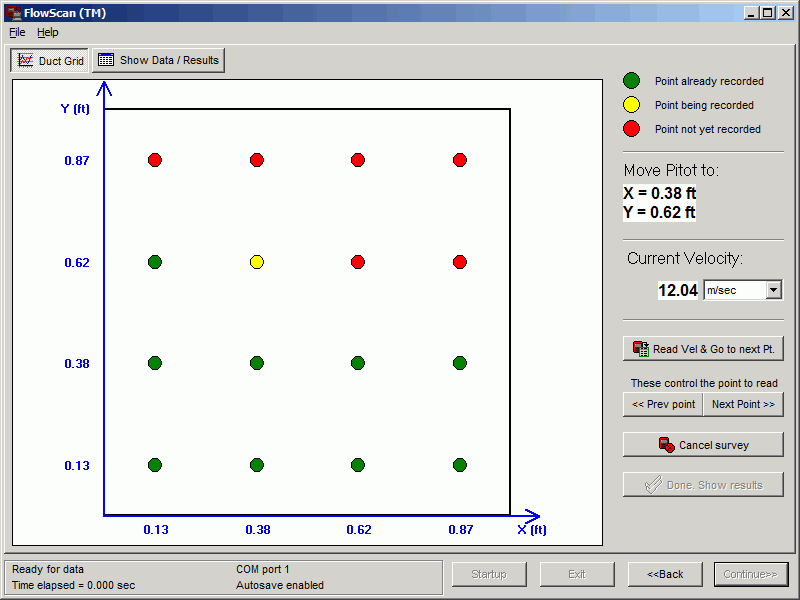Open the Help menu

pyautogui.click(x=48, y=32)
